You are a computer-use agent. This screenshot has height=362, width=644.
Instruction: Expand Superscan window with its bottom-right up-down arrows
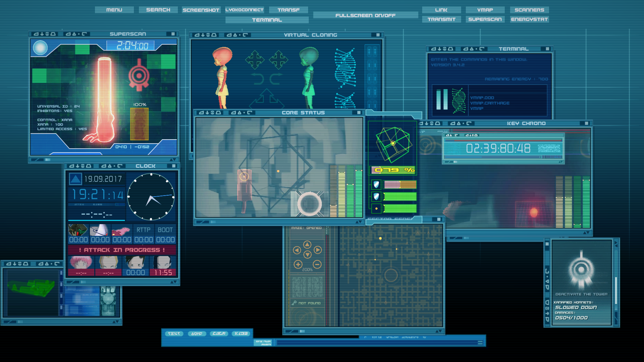pos(173,160)
